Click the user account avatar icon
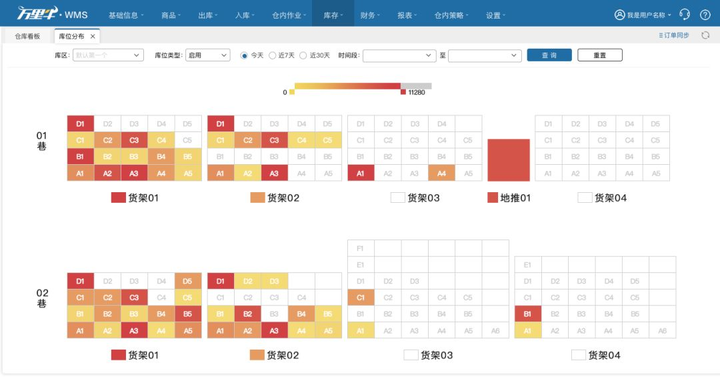This screenshot has width=720, height=377. (619, 15)
